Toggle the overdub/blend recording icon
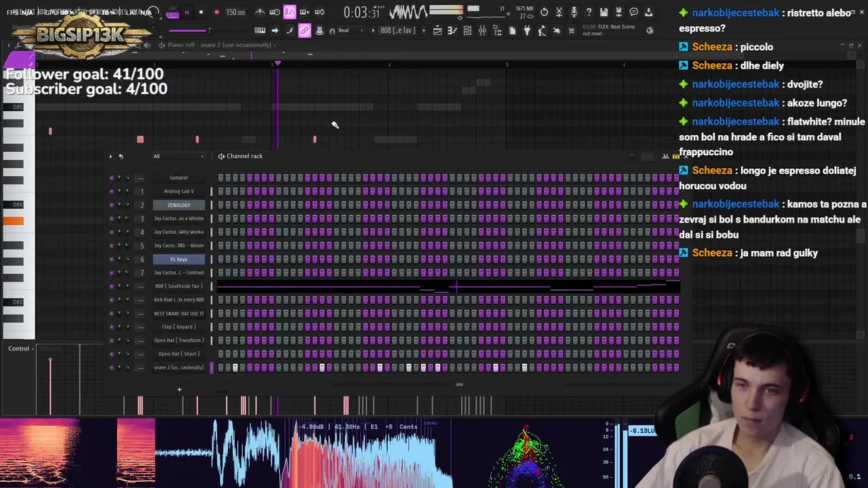This screenshot has height=488, width=868. (x=304, y=12)
